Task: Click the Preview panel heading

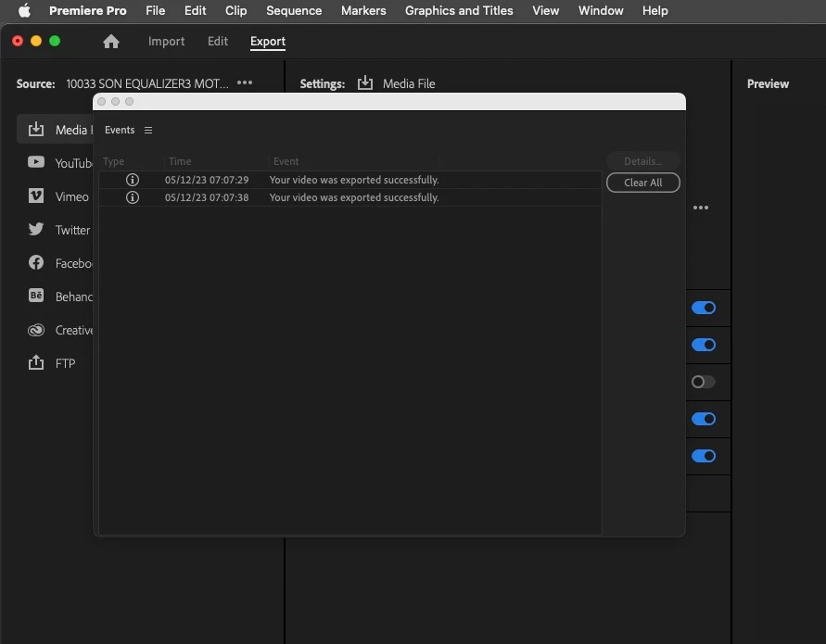Action: pyautogui.click(x=768, y=83)
